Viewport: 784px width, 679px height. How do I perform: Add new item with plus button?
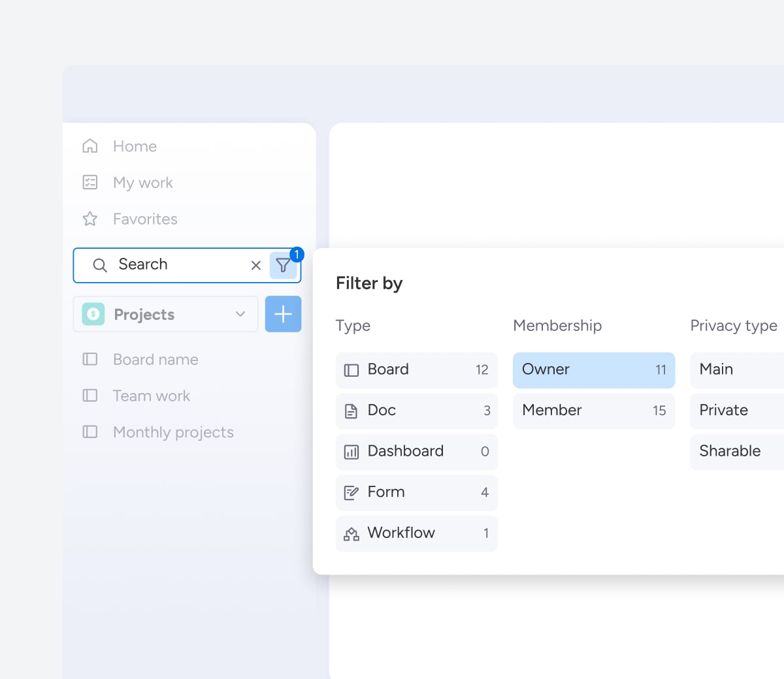point(283,314)
